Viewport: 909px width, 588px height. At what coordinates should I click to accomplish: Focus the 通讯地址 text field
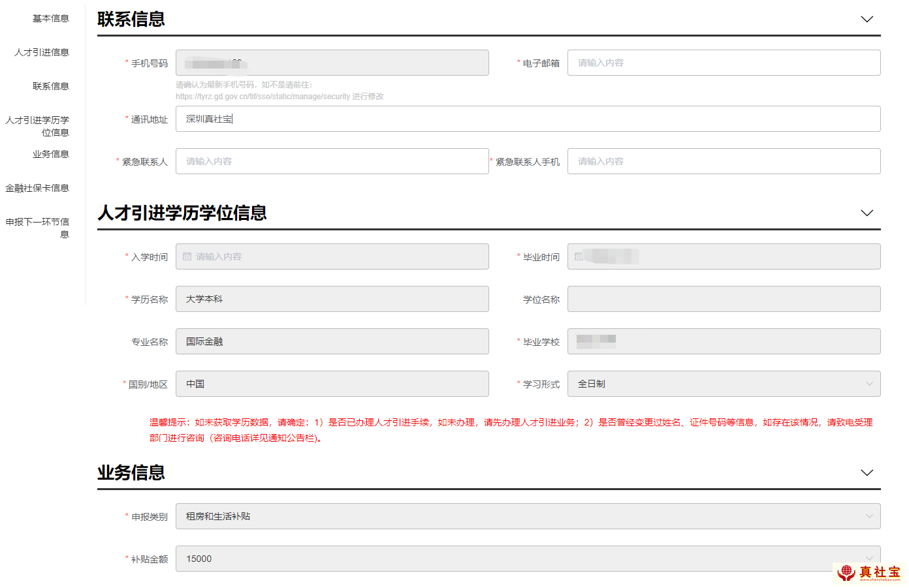pyautogui.click(x=528, y=119)
